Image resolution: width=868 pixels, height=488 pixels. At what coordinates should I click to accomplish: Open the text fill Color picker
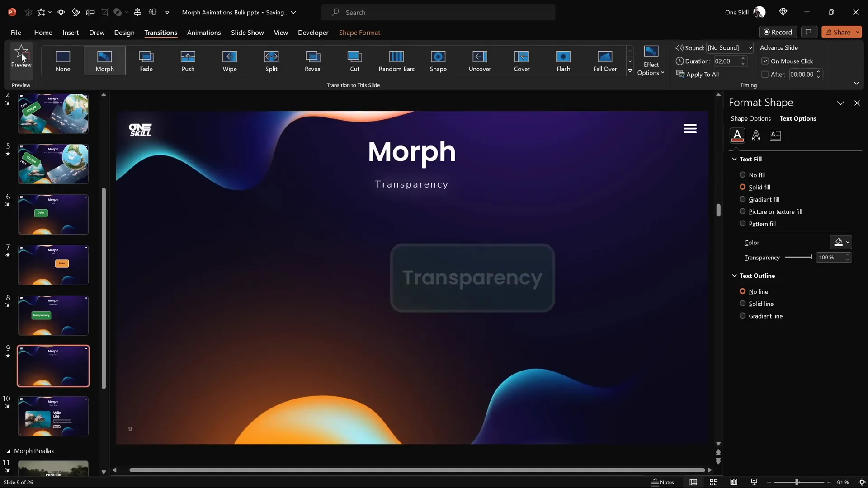click(840, 242)
